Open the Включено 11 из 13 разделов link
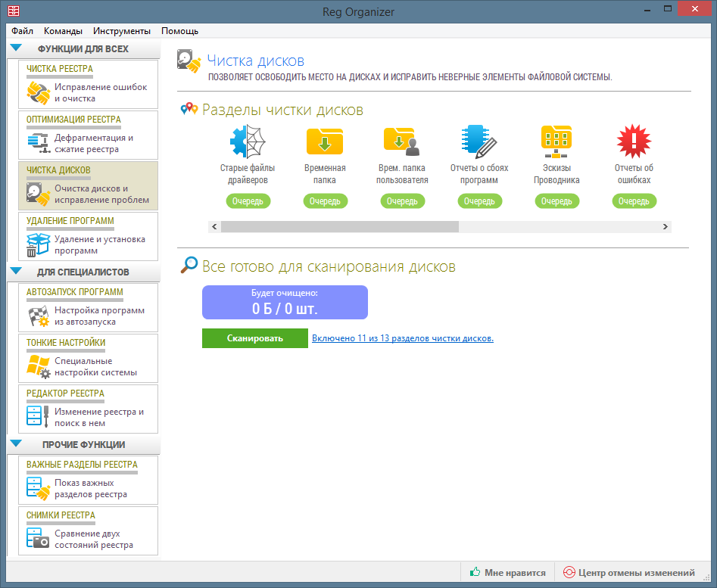This screenshot has height=588, width=717. pos(403,338)
